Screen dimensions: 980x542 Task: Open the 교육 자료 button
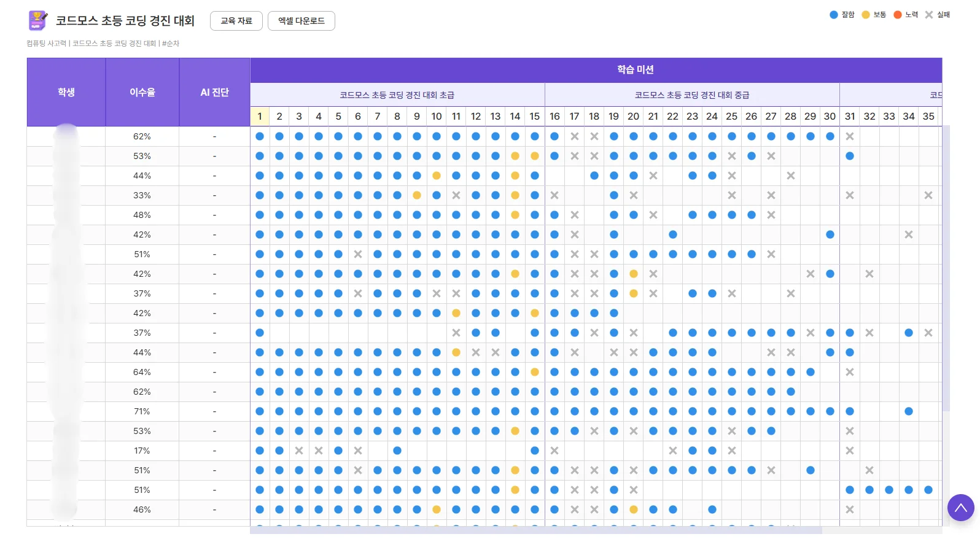[236, 21]
